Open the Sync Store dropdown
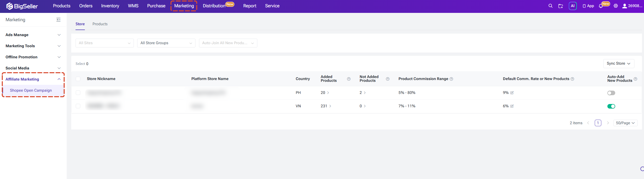The image size is (644, 179). coord(618,64)
